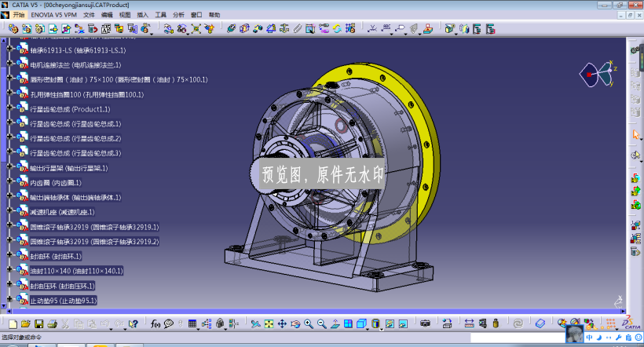Click the Design Table icon
This screenshot has width=644, height=347.
pos(192,323)
